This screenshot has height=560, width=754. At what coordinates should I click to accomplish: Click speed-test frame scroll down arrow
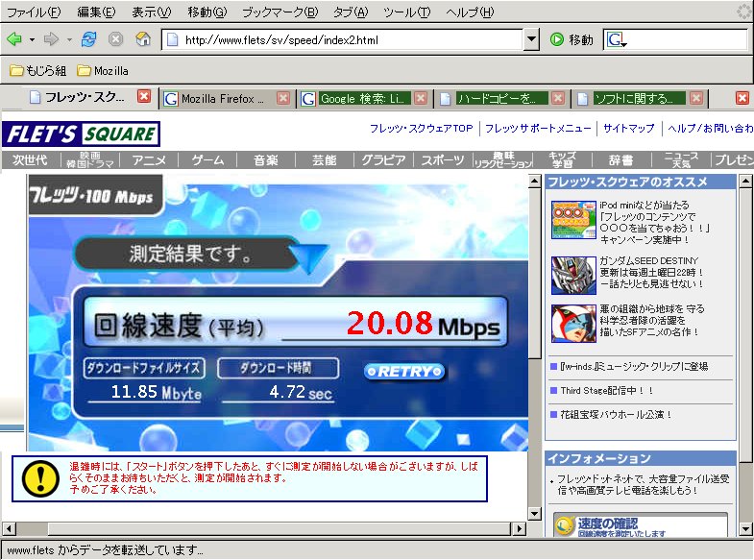(534, 513)
